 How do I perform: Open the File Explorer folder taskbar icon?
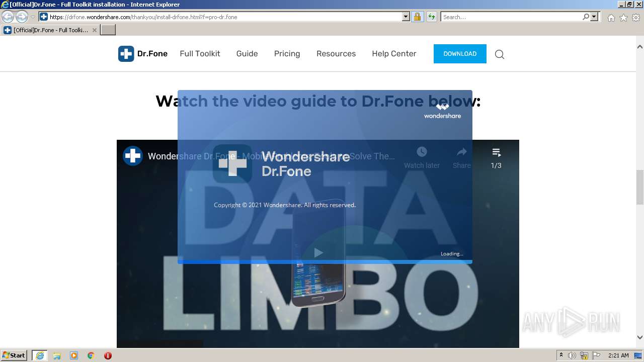tap(57, 355)
